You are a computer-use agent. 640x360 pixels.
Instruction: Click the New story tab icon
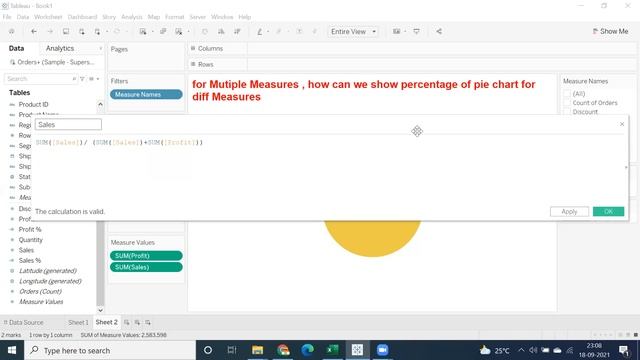tap(148, 322)
